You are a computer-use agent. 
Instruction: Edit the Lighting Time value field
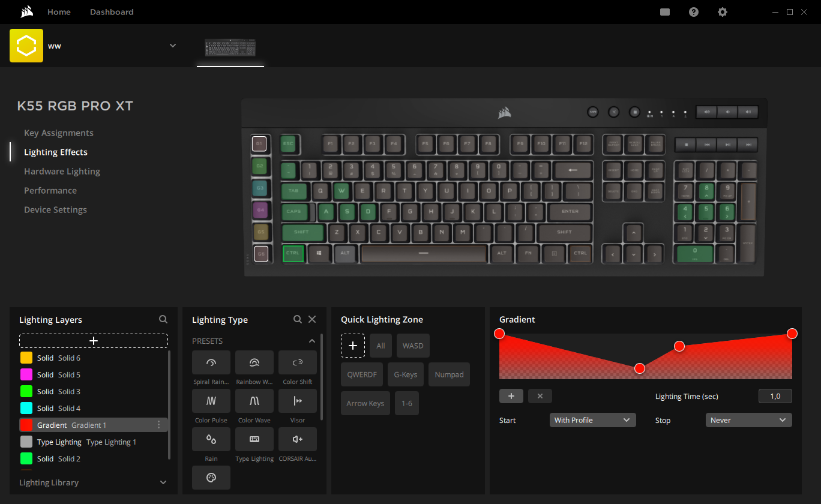tap(775, 396)
